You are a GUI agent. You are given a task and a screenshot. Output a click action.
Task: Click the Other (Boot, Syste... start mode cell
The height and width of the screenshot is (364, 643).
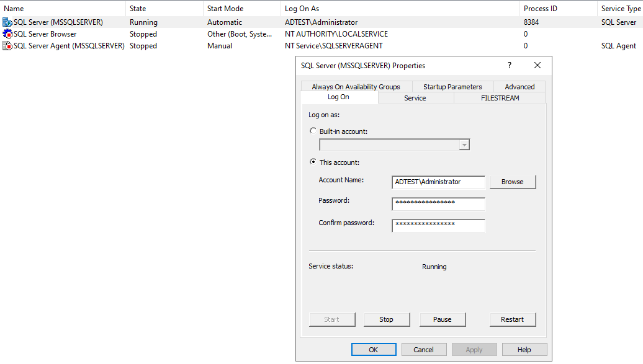coord(240,34)
